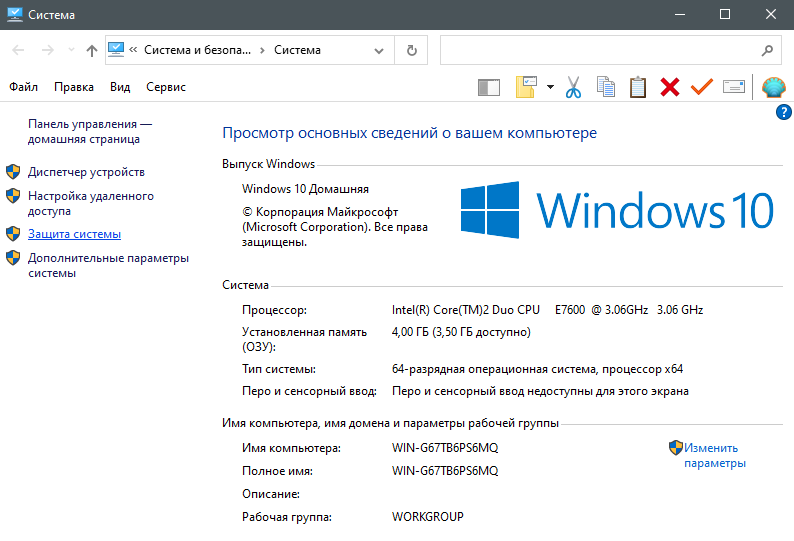794x541 pixels.
Task: Click the red X Delete icon
Action: click(669, 88)
